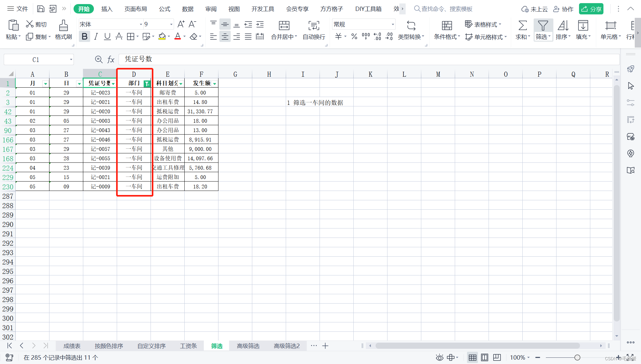Click the font color red A swatch
The width and height of the screenshot is (641, 364).
tap(178, 37)
